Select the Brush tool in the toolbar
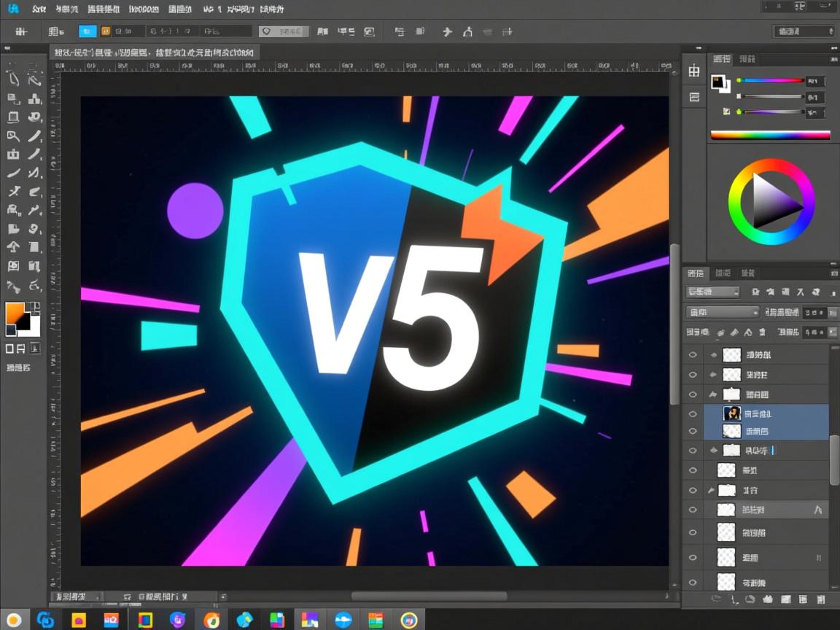 pos(34,137)
